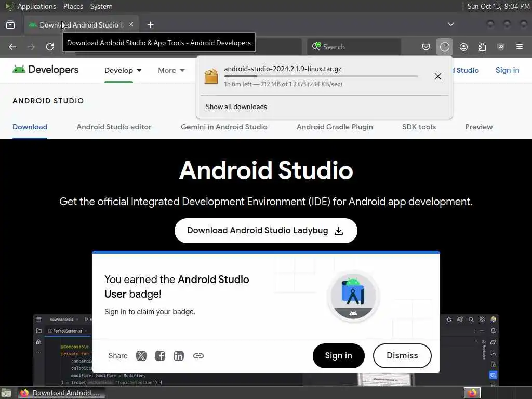This screenshot has height=399, width=532.
Task: Open the System menu
Action: [101, 6]
